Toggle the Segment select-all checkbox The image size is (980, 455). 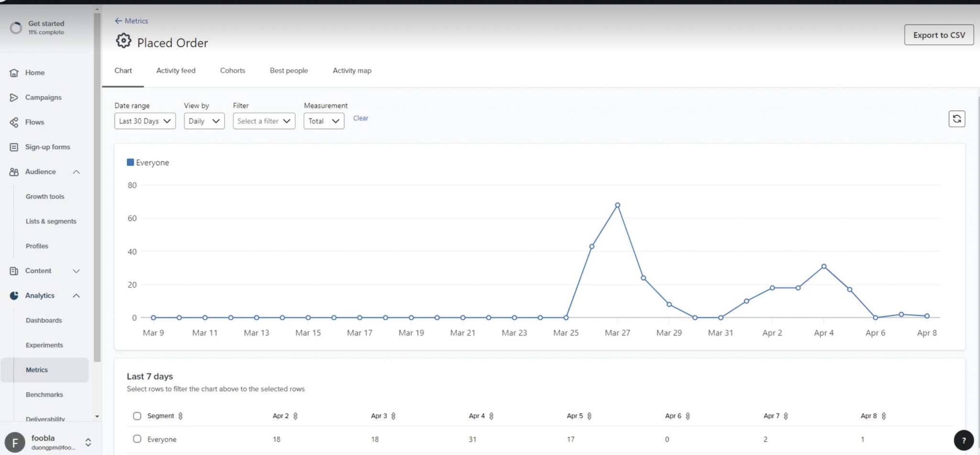point(137,416)
